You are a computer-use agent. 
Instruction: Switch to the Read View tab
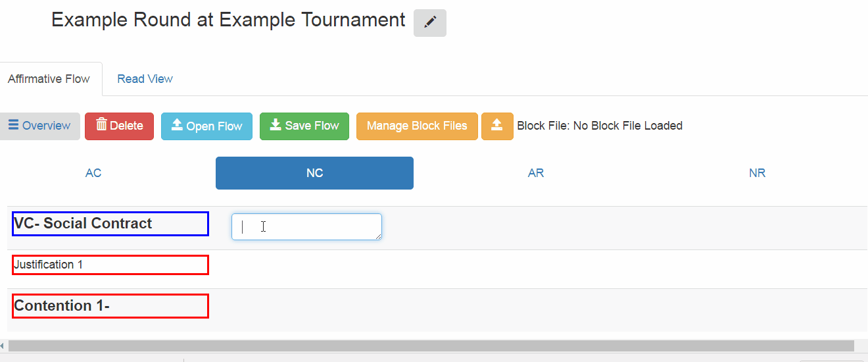[145, 79]
